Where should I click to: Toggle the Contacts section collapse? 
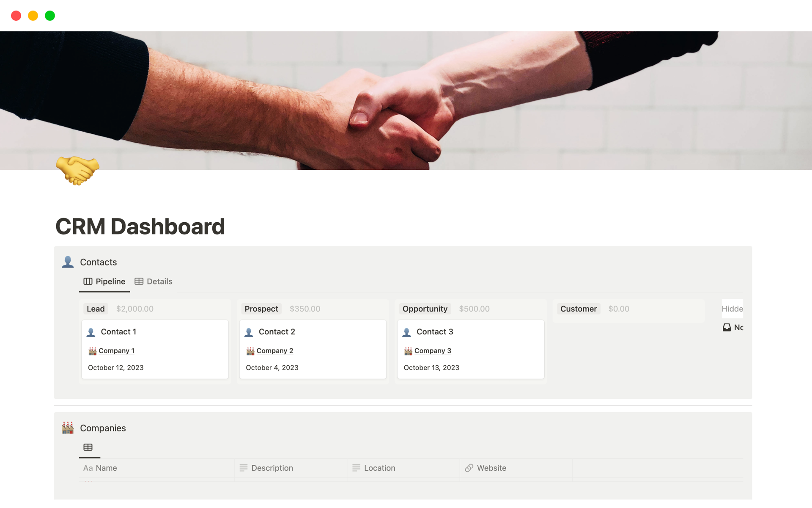[69, 262]
